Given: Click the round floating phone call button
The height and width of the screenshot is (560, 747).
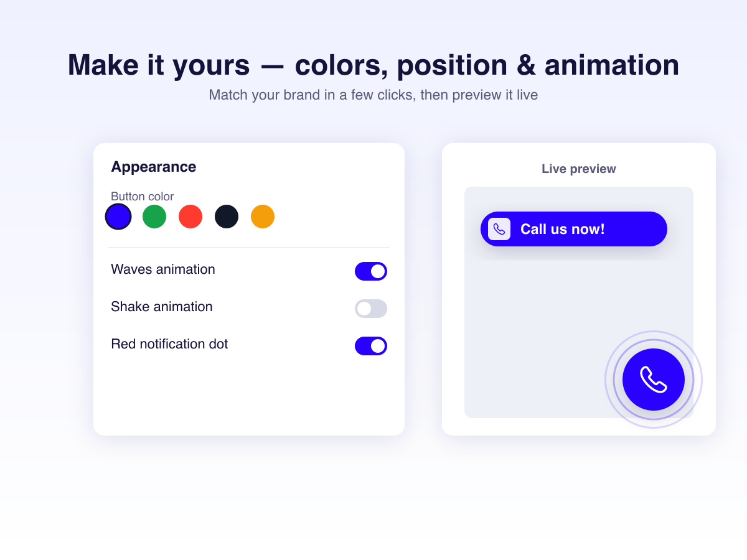Looking at the screenshot, I should (x=654, y=380).
